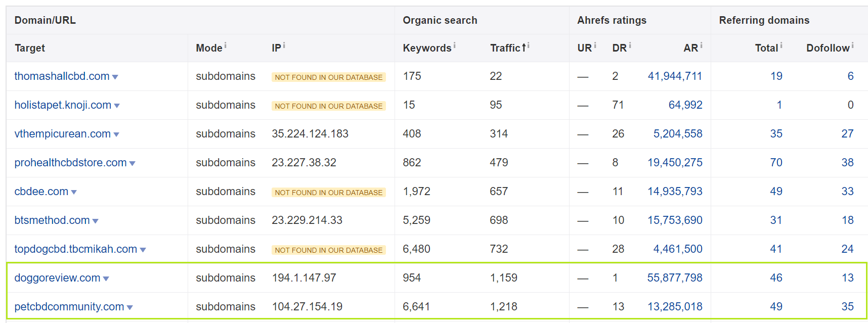Open AR value 15,753,690 link

click(675, 220)
